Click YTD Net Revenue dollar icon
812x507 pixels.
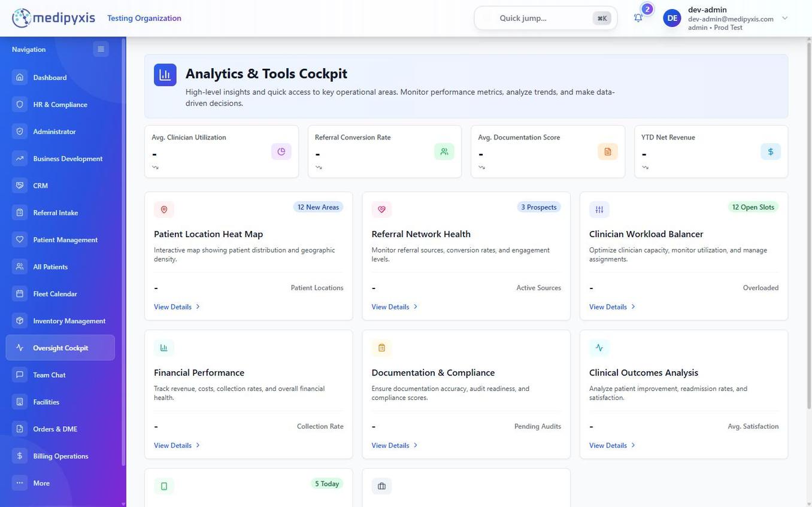point(771,151)
